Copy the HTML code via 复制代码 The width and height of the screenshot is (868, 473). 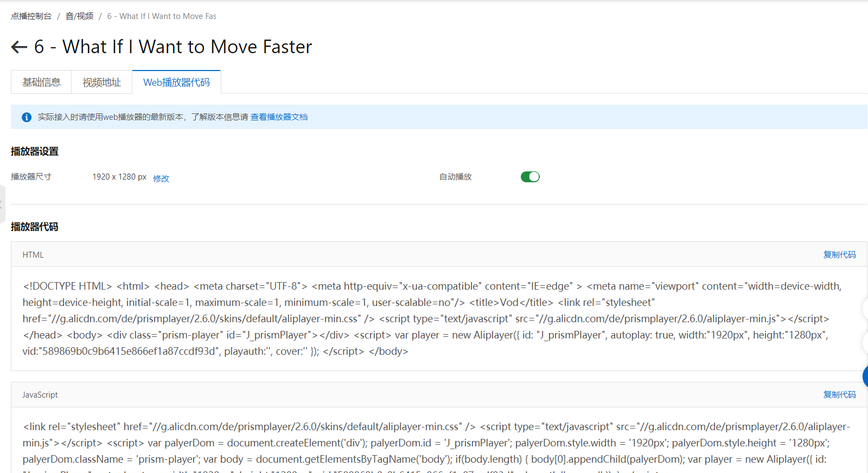pyautogui.click(x=839, y=254)
